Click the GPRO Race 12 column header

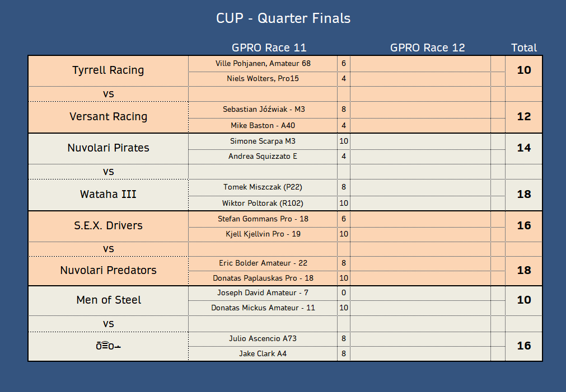pyautogui.click(x=427, y=48)
